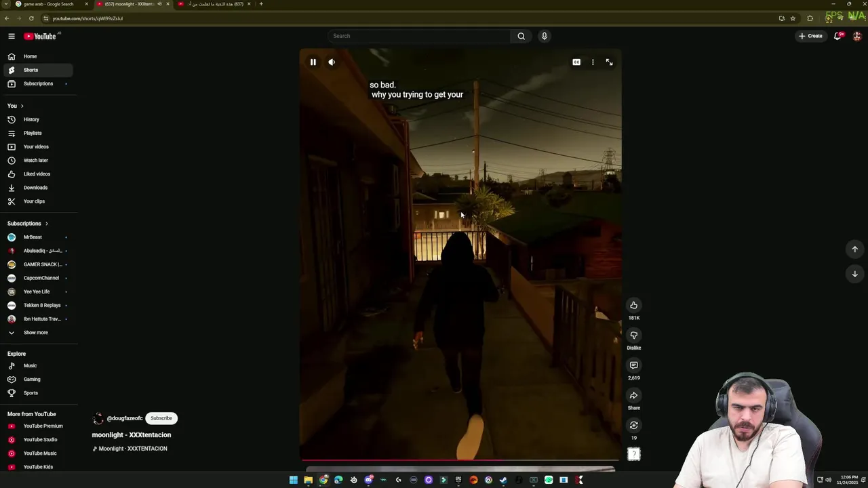Open the browser extensions puzzle icon
This screenshot has height=488, width=868.
(810, 18)
